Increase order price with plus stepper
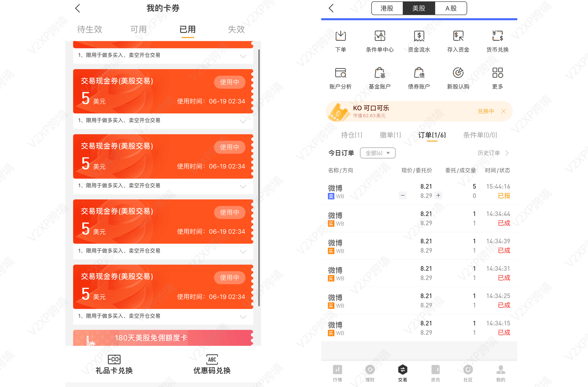Image resolution: width=588 pixels, height=387 pixels. [438, 196]
